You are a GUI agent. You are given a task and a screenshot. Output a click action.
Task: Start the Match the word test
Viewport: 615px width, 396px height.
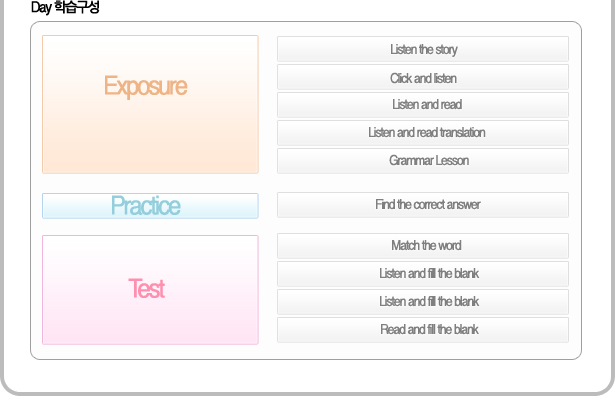[423, 246]
